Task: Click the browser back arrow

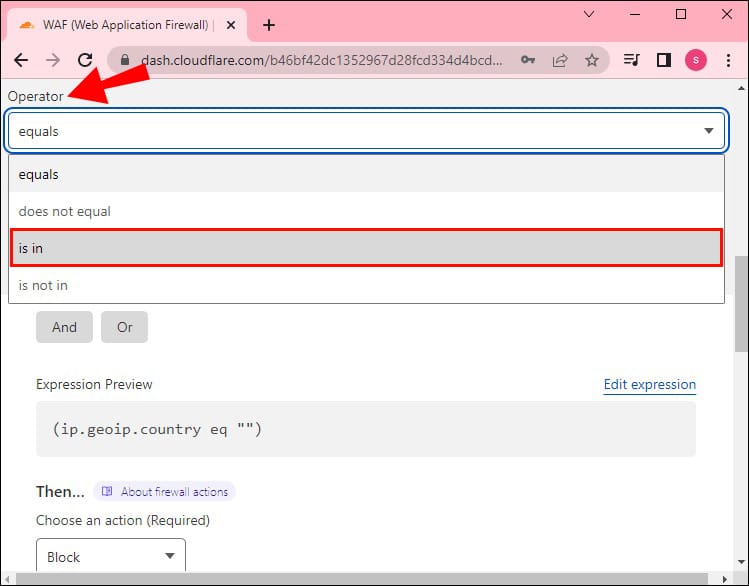Action: [20, 60]
